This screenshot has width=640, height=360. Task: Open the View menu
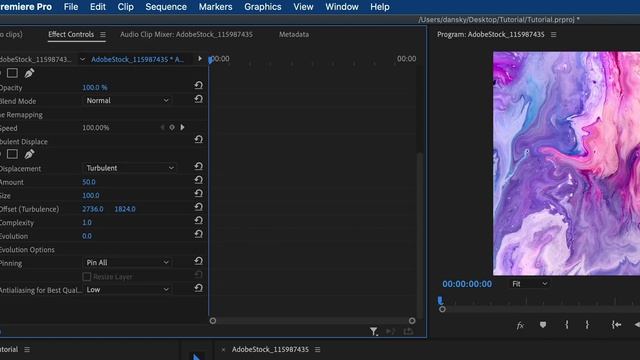point(303,7)
